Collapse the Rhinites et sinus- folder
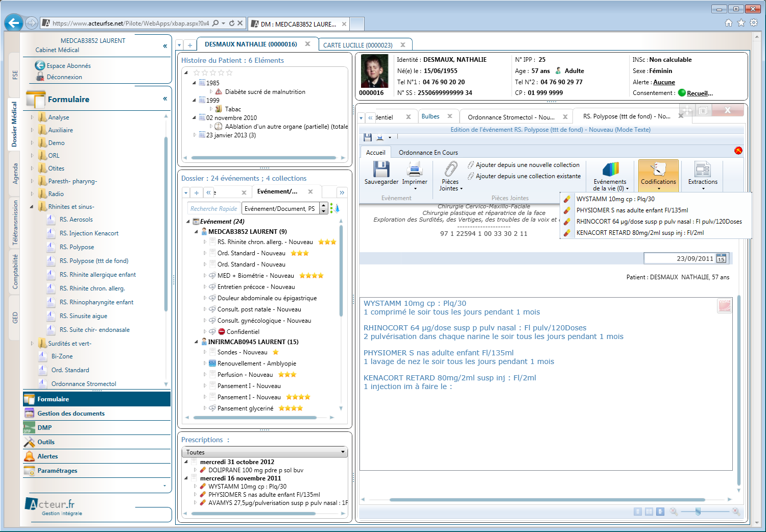 (32, 207)
